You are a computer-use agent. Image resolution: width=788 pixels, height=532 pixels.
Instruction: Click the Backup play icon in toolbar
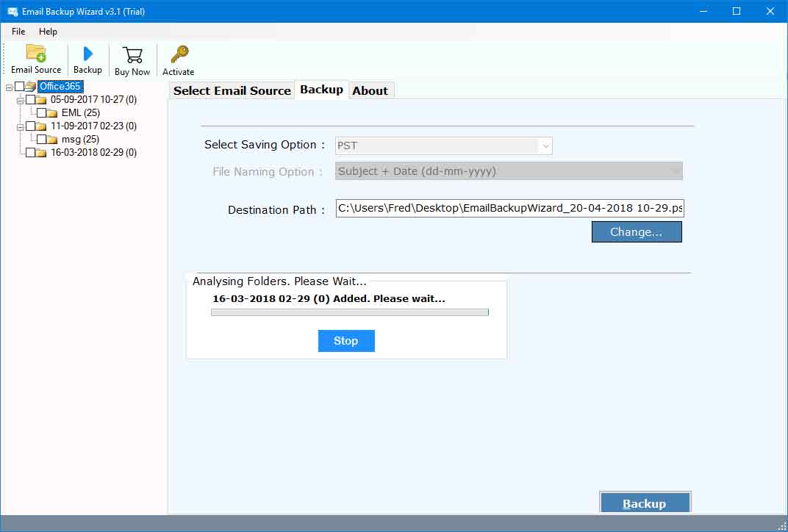(88, 54)
